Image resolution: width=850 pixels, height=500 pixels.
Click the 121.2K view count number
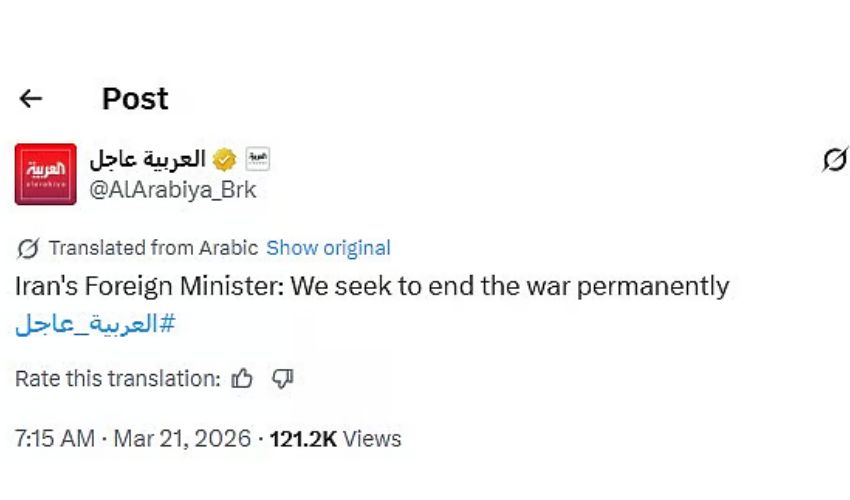pyautogui.click(x=303, y=438)
